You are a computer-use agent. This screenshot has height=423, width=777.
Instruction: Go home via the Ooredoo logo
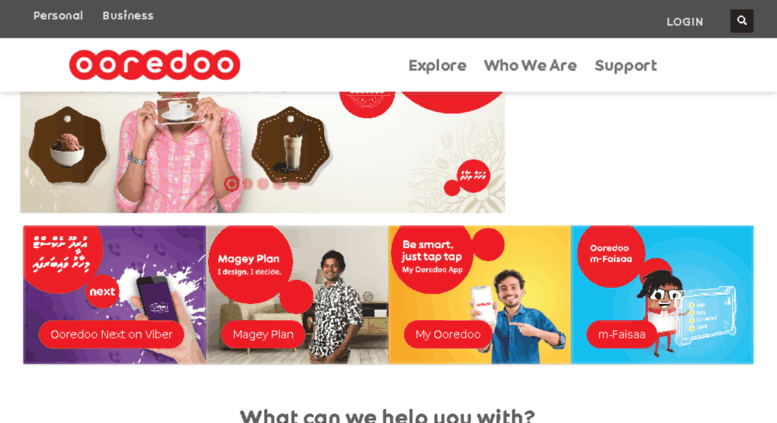pos(155,65)
